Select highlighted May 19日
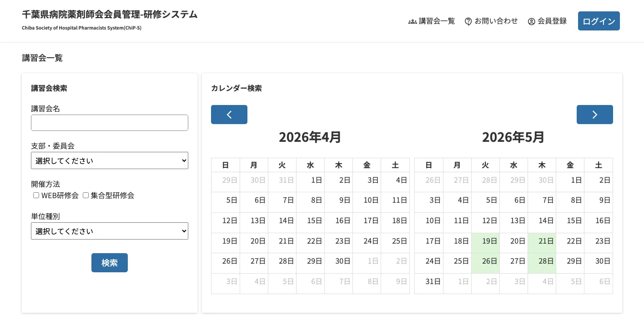This screenshot has width=644, height=320. (x=485, y=243)
